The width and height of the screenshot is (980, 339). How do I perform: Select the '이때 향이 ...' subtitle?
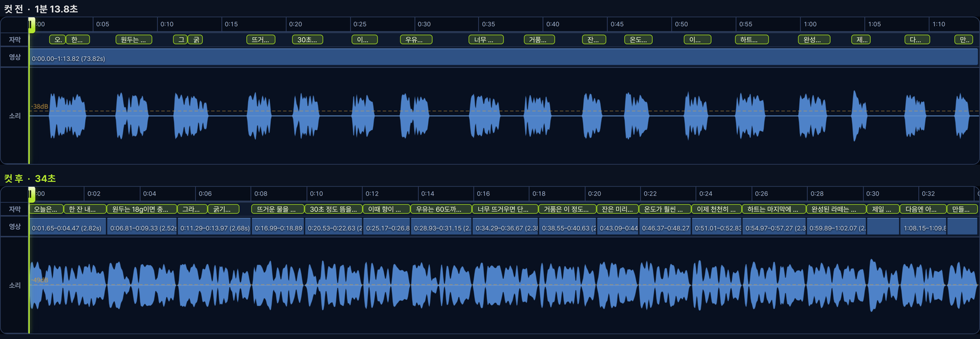[386, 209]
